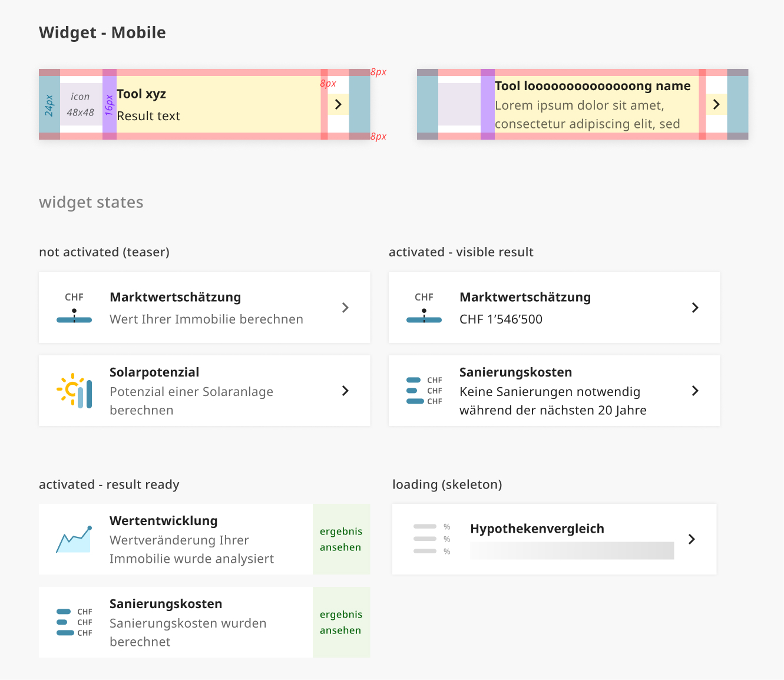Click the Marktwertschätzung CHF icon in teaser card
The width and height of the screenshot is (784, 680).
74,308
